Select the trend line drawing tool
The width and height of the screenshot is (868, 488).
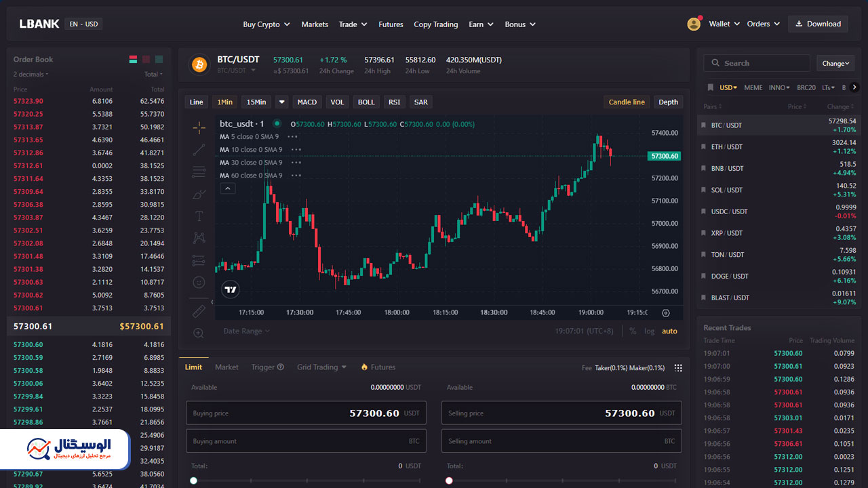[199, 150]
